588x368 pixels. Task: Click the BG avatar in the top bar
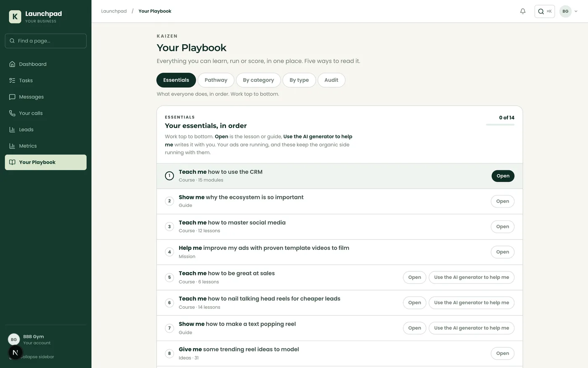coord(565,11)
